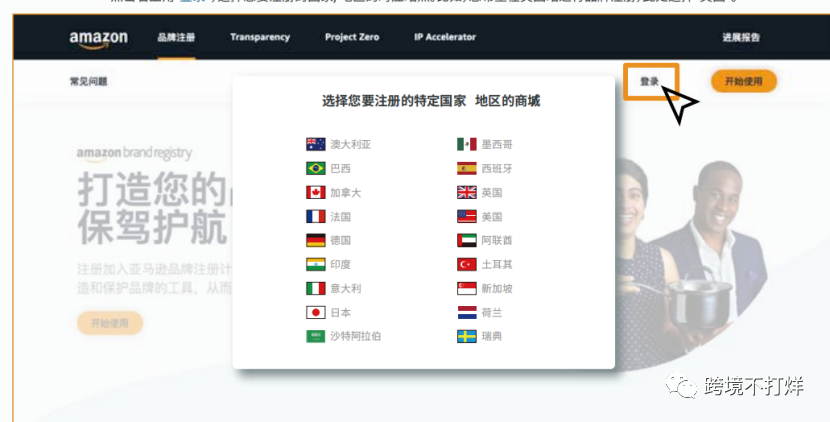The image size is (830, 422).
Task: Select the Japan flag icon
Action: pos(315,312)
